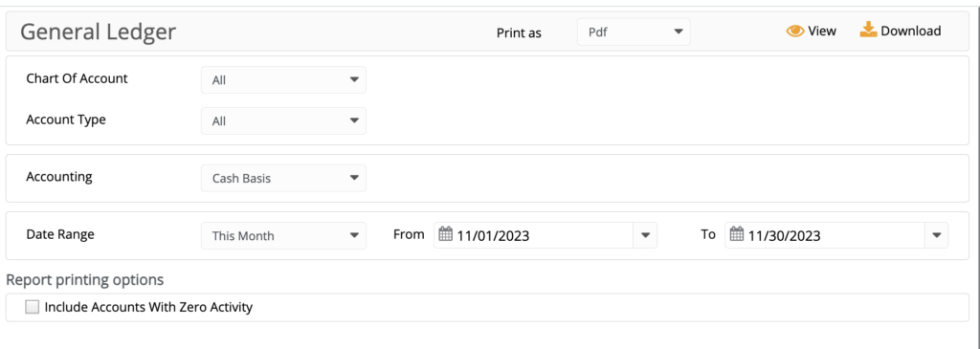Enable Include Accounts With Zero Activity

[x=33, y=307]
